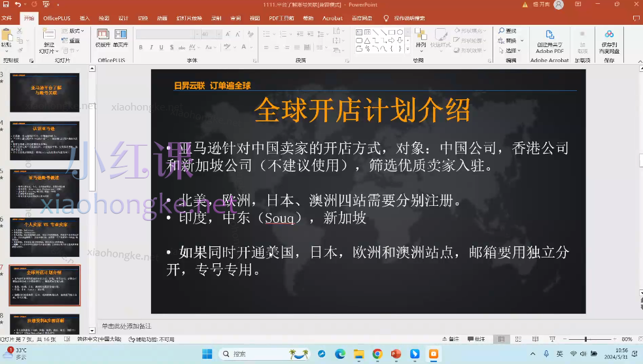The image size is (643, 364).
Task: Click the taskbar 搜索 search box
Action: (x=265, y=354)
